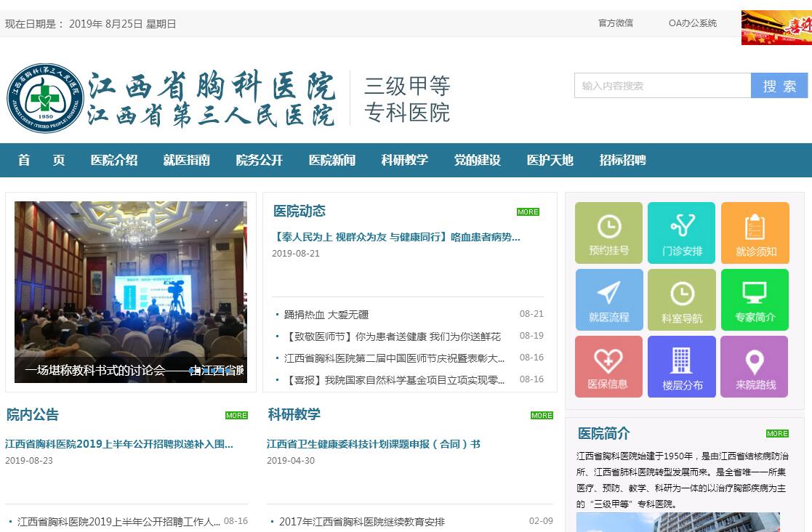The width and height of the screenshot is (812, 532).
Task: Click the hospital logo emblem
Action: click(x=45, y=98)
